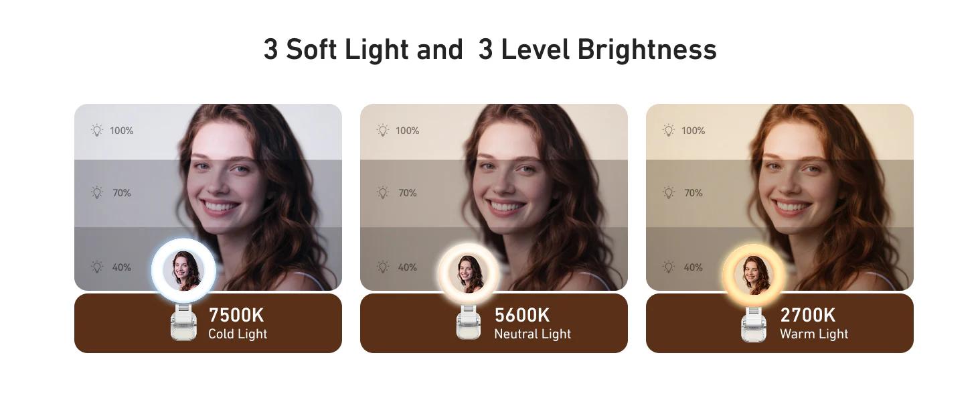Click the 40% bulb icon in cold light panel
Screen dimensions: 980x402
tap(97, 267)
